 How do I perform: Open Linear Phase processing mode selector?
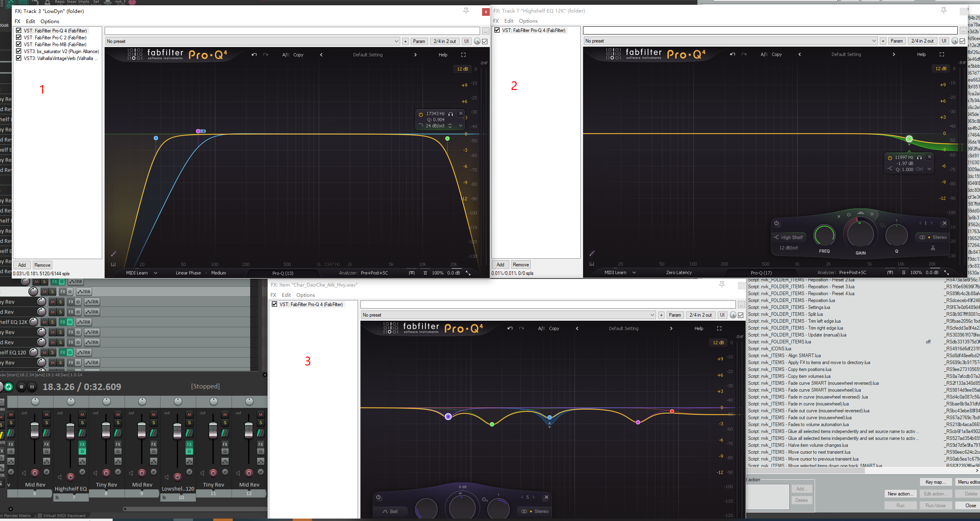[x=188, y=273]
